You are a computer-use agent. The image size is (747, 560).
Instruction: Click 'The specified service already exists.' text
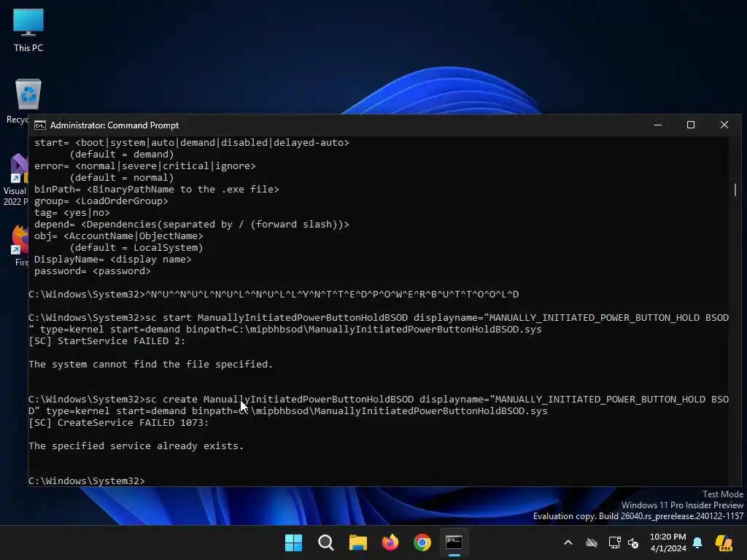136,446
